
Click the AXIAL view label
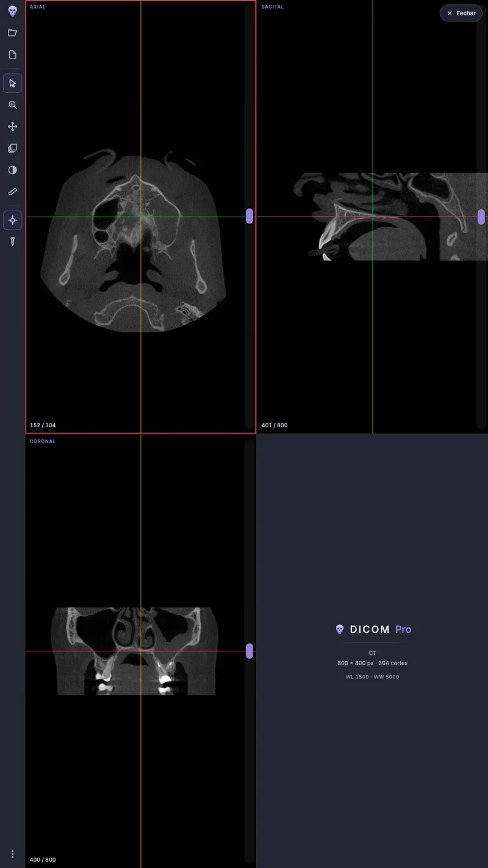pos(38,7)
